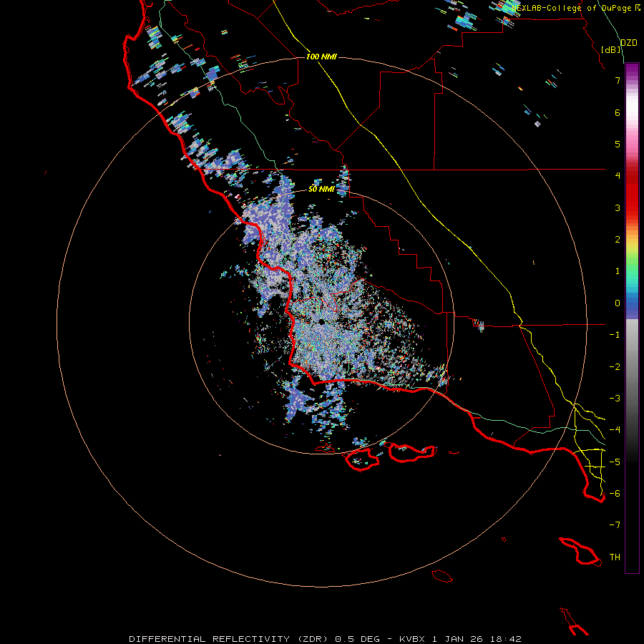The height and width of the screenshot is (644, 644).
Task: Select the 7 value on the scale
Action: click(618, 80)
